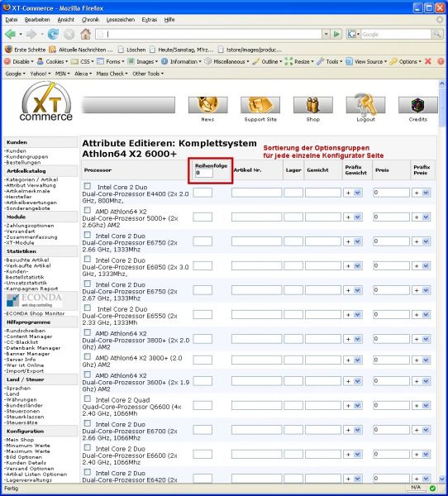
Task: Click the green Go arrow beside the address bar
Action: click(x=337, y=34)
